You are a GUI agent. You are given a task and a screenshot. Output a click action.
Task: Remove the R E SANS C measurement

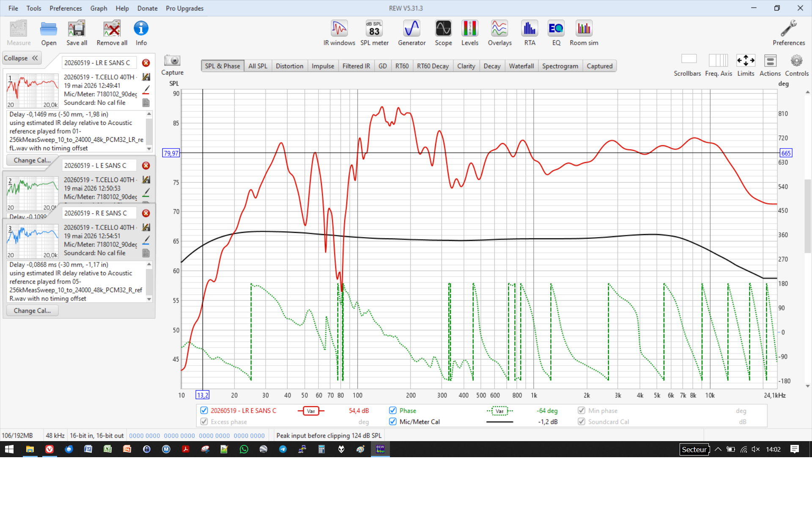(x=146, y=213)
